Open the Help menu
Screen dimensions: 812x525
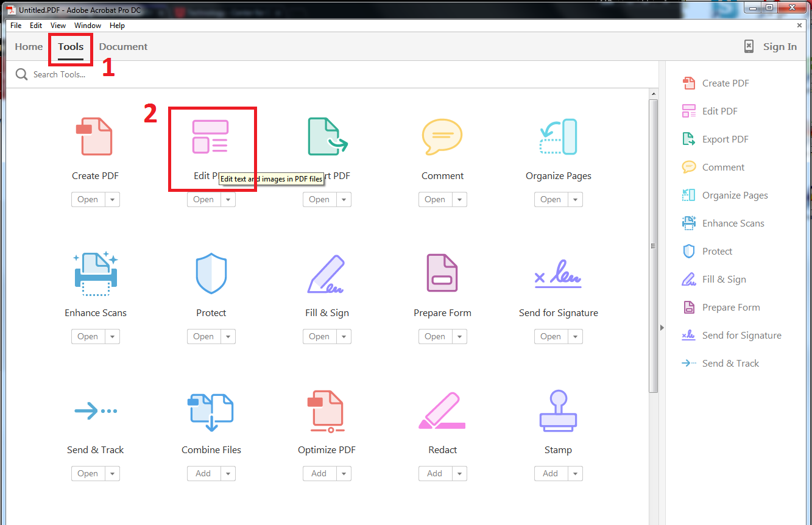point(117,26)
